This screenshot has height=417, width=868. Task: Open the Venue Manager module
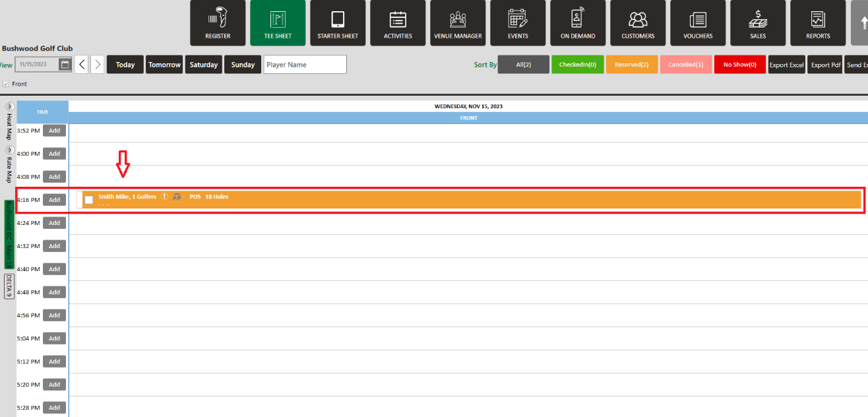click(458, 23)
